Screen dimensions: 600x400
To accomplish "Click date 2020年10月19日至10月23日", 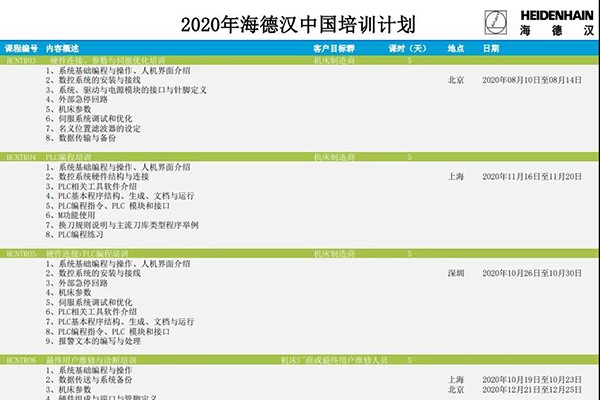I will [532, 380].
